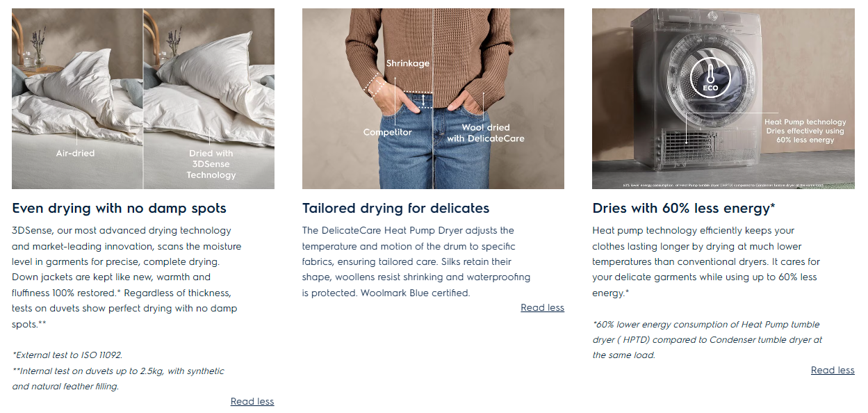Collapse the 60% less energy description
Screen dimensions: 868x413
pos(833,371)
